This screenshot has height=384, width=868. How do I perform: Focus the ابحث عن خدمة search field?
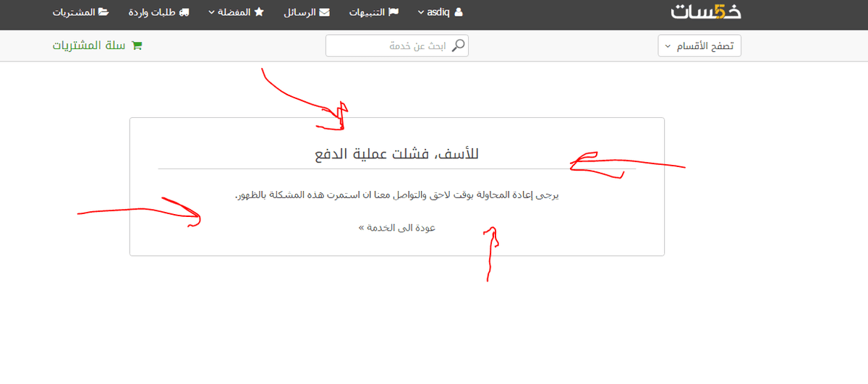(397, 46)
